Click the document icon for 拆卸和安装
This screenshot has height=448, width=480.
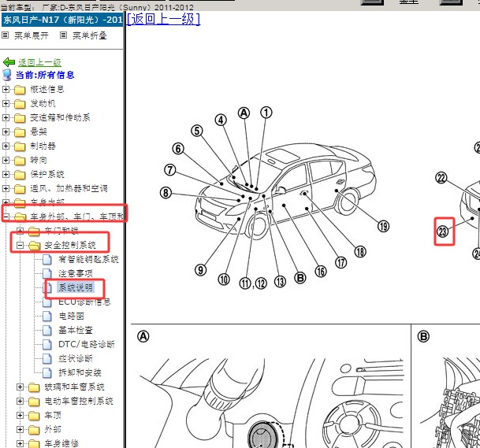click(x=47, y=372)
